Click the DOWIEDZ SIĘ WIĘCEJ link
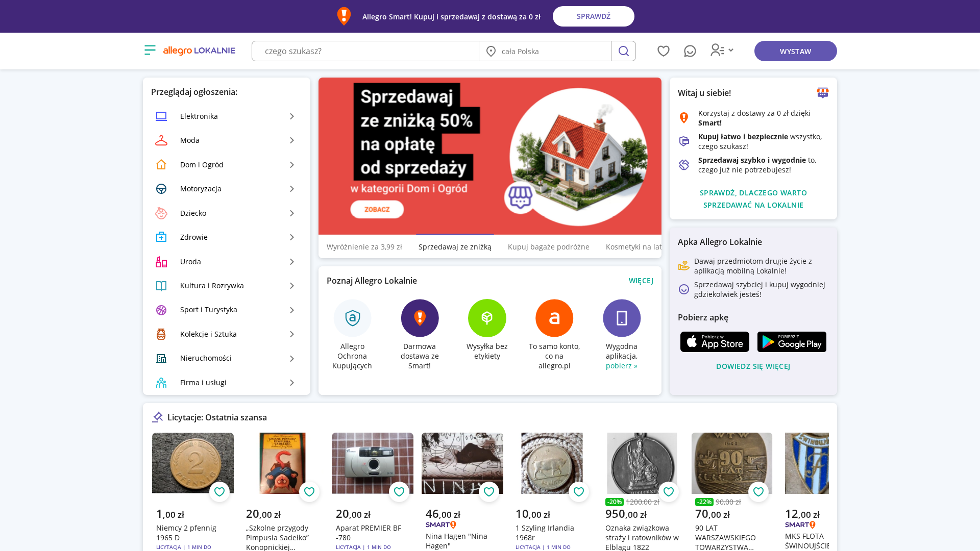The image size is (980, 551). tap(753, 366)
